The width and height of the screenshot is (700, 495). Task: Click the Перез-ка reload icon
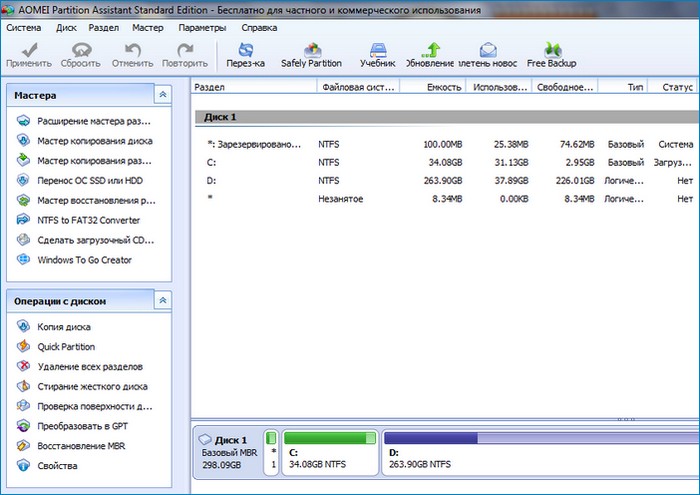point(246,49)
